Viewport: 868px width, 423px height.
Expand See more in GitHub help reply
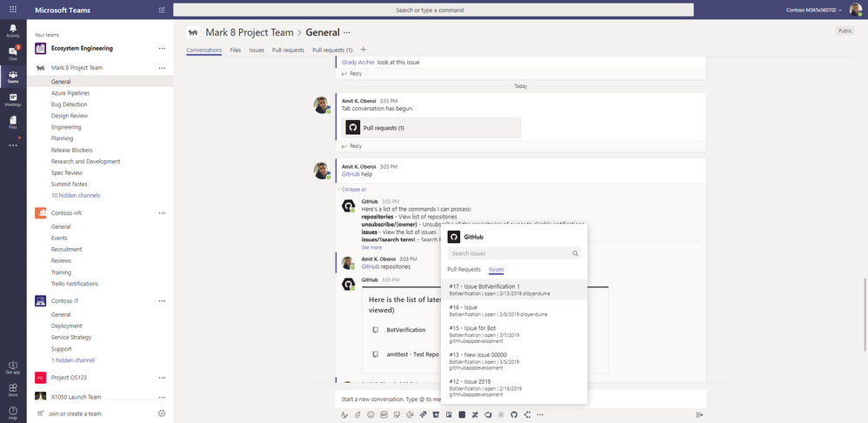click(371, 247)
